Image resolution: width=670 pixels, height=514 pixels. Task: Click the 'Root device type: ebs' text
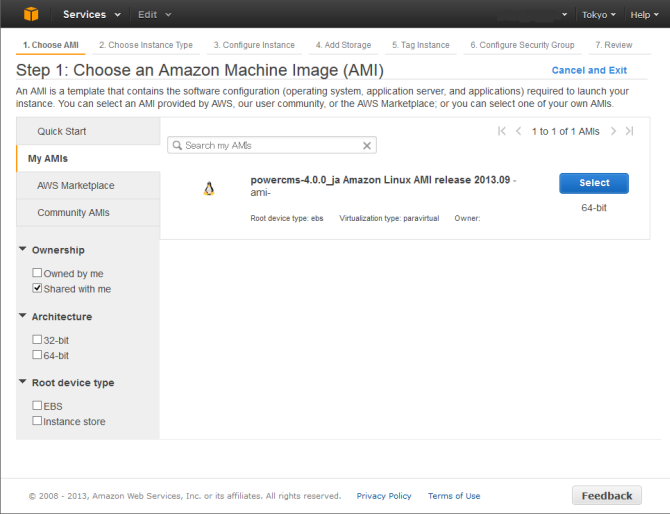click(x=287, y=218)
